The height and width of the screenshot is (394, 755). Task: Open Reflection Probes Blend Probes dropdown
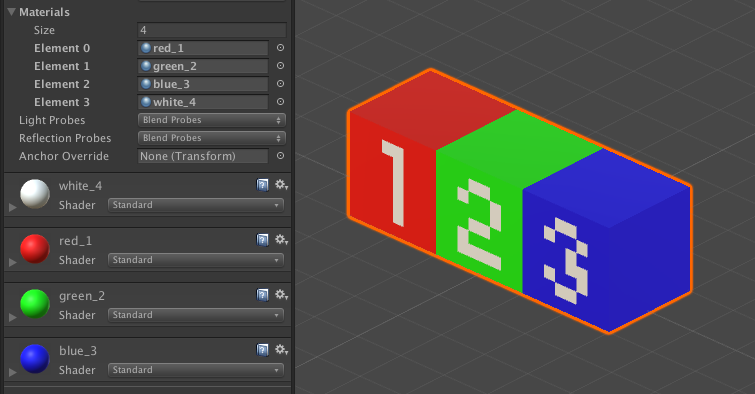tap(212, 138)
